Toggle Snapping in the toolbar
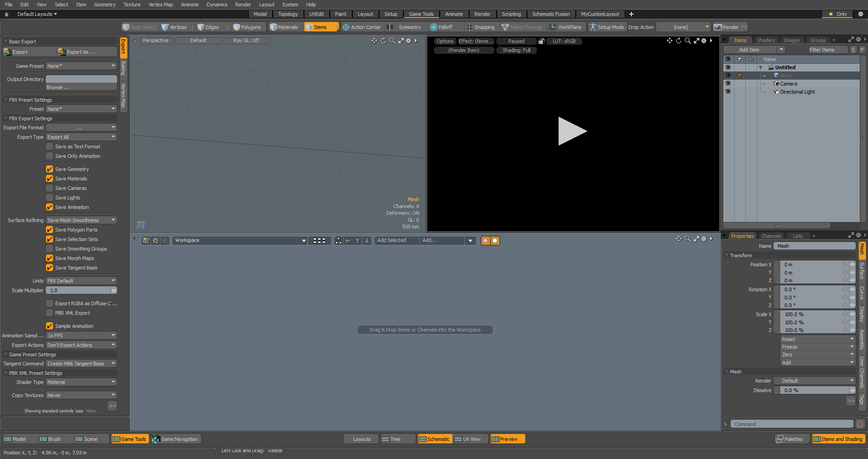 (480, 27)
